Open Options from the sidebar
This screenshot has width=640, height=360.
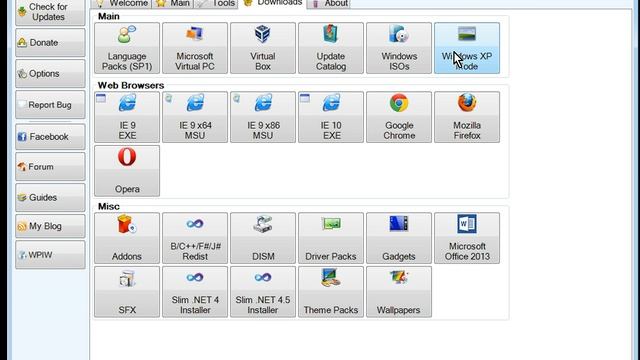50,73
